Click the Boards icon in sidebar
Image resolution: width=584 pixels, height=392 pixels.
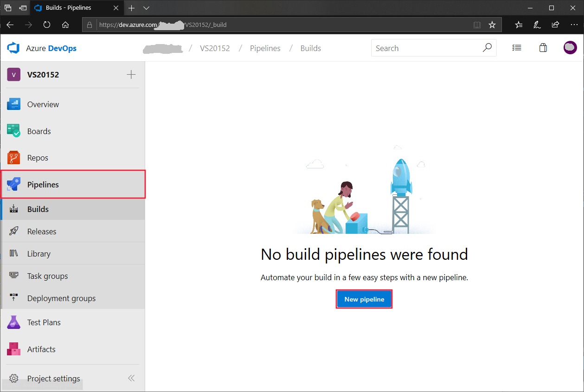13,131
